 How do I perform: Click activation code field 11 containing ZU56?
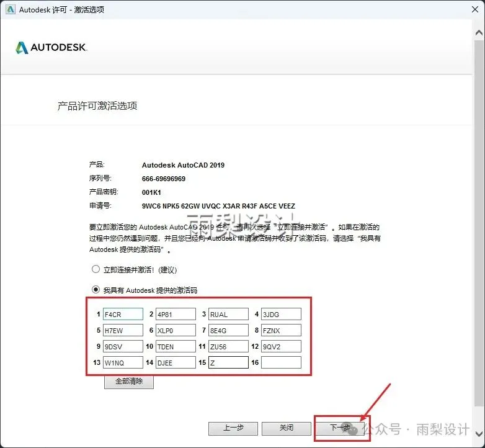tap(228, 346)
